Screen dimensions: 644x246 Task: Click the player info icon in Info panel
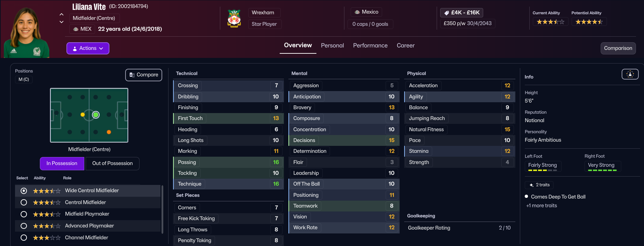pyautogui.click(x=630, y=74)
